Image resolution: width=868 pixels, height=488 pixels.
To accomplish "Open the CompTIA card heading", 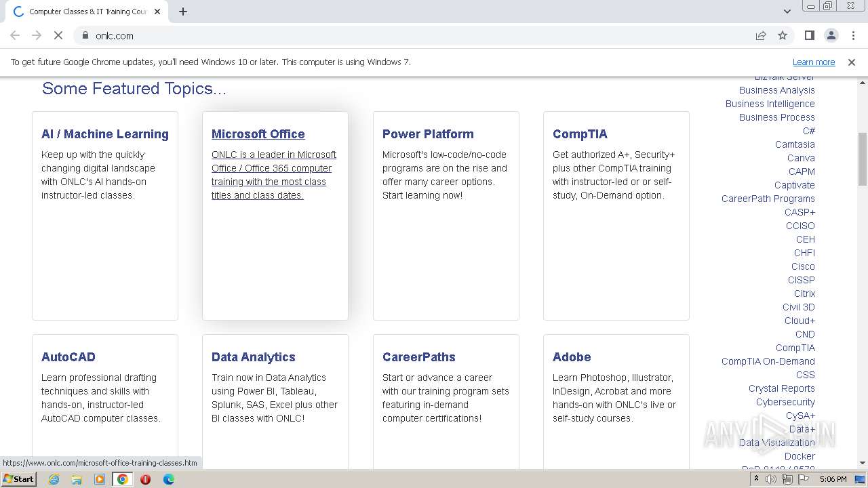I will (x=580, y=134).
